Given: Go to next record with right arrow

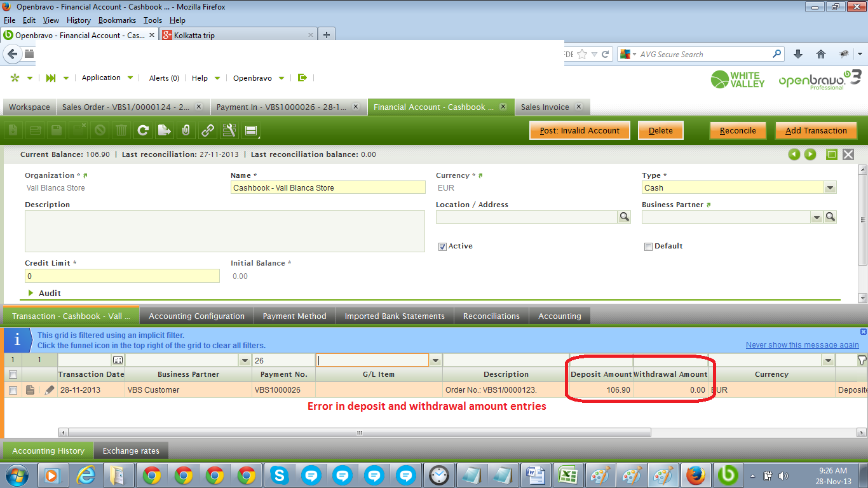Looking at the screenshot, I should 810,154.
